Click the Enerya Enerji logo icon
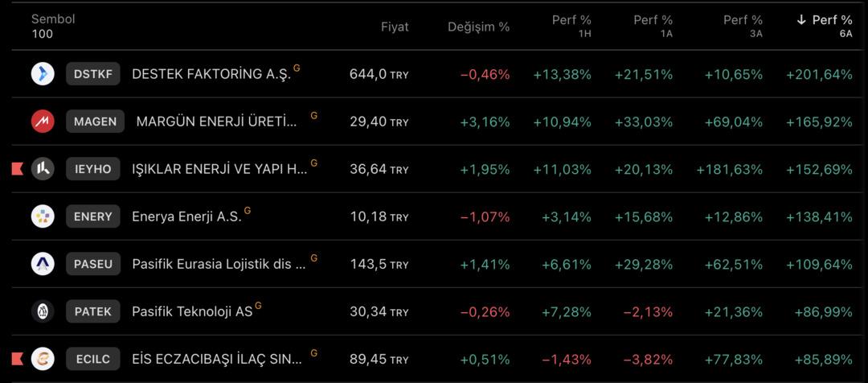This screenshot has width=868, height=383. [43, 216]
